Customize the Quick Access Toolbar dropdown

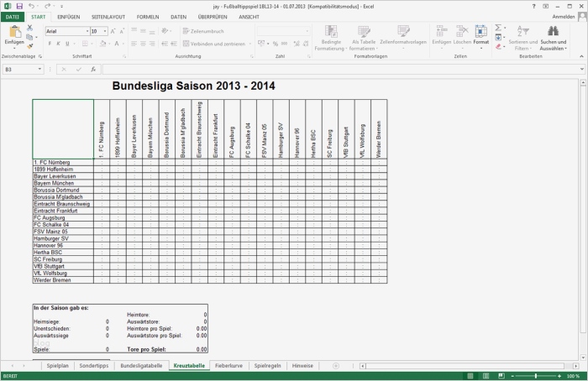[x=61, y=7]
